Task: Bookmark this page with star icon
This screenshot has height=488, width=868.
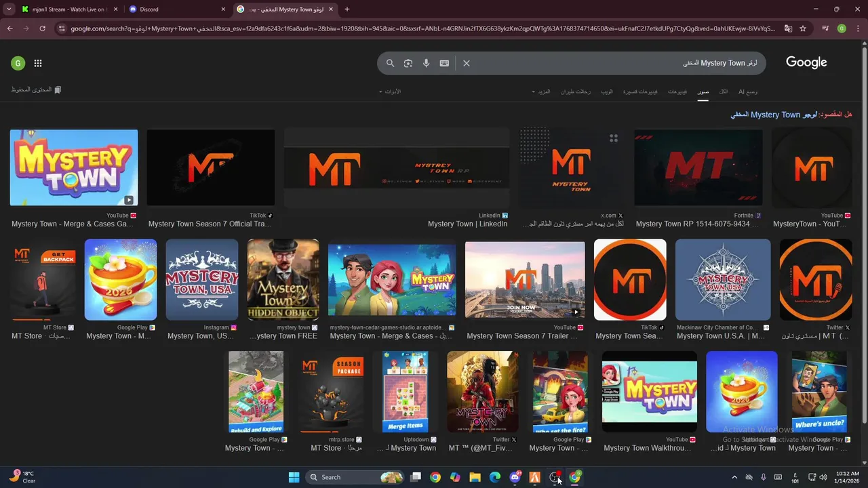Action: pos(803,28)
